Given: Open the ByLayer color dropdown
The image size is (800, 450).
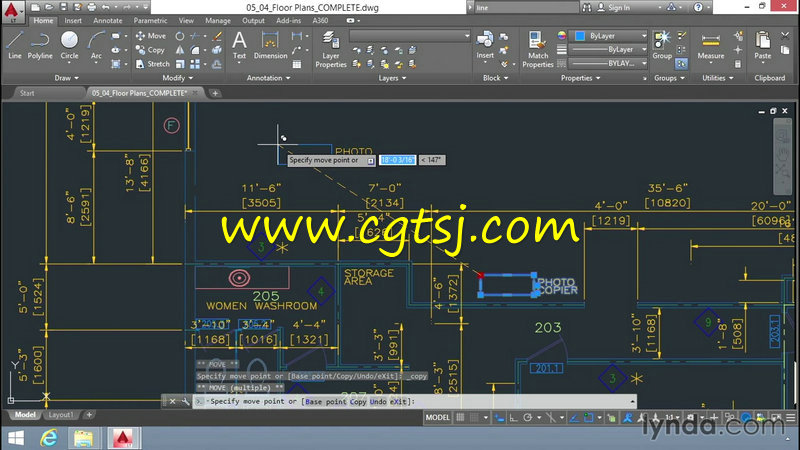Looking at the screenshot, I should [609, 36].
